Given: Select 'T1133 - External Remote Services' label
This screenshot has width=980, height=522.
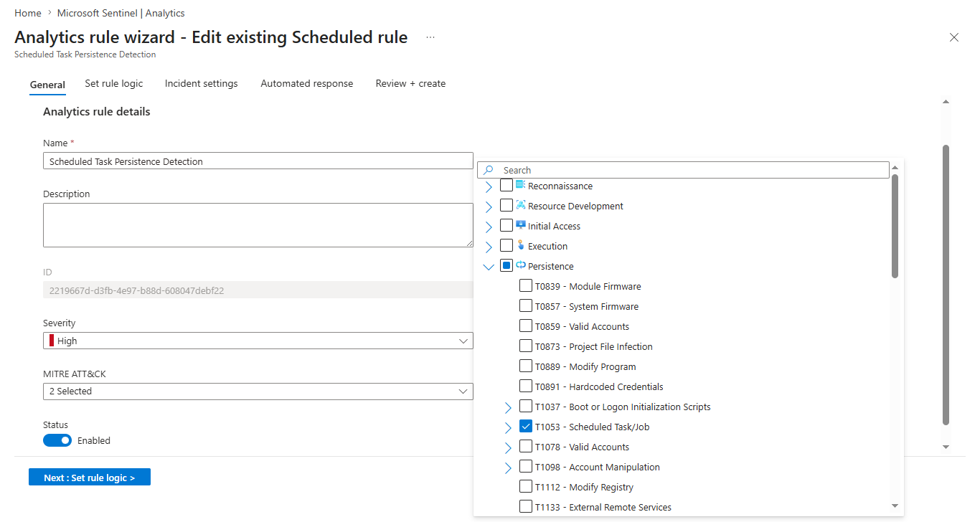Looking at the screenshot, I should click(603, 507).
